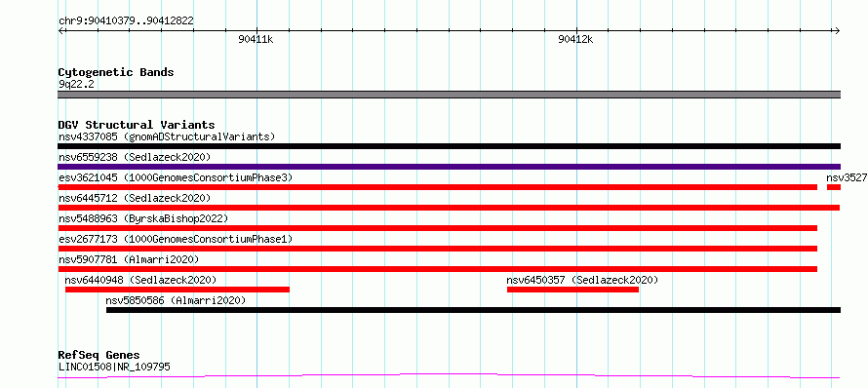Open the Cytogenetic Bands track heading

point(116,72)
